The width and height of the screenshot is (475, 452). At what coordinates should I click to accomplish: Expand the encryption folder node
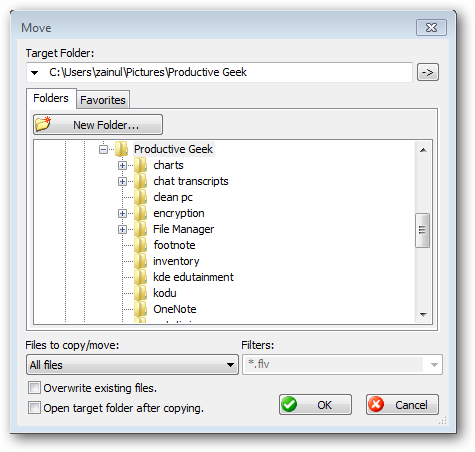(x=123, y=213)
